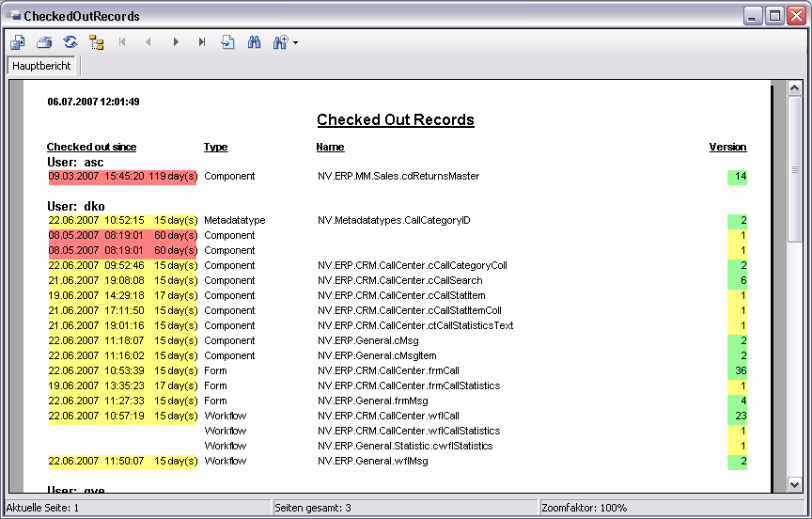Viewport: 812px width, 519px height.
Task: Click the date 22.06.2007 11:18:07
Action: (96, 340)
